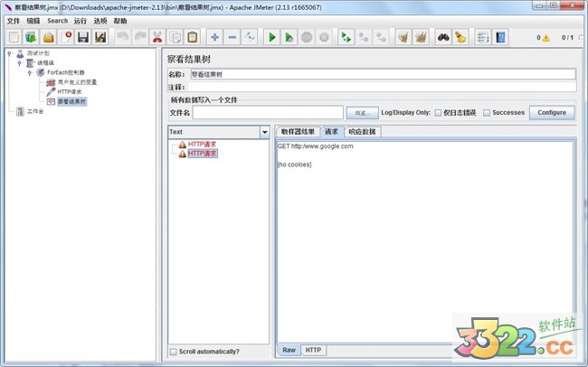Viewport: 588px width, 367px height.
Task: Click the Redo arrow icon
Action: coord(140,37)
